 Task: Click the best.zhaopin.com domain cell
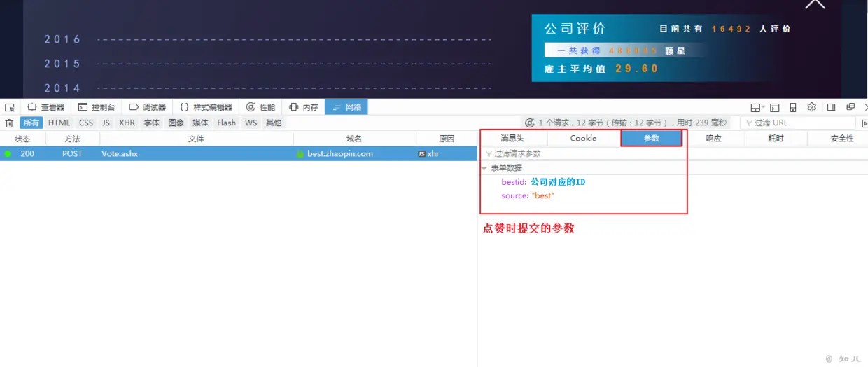coord(354,153)
